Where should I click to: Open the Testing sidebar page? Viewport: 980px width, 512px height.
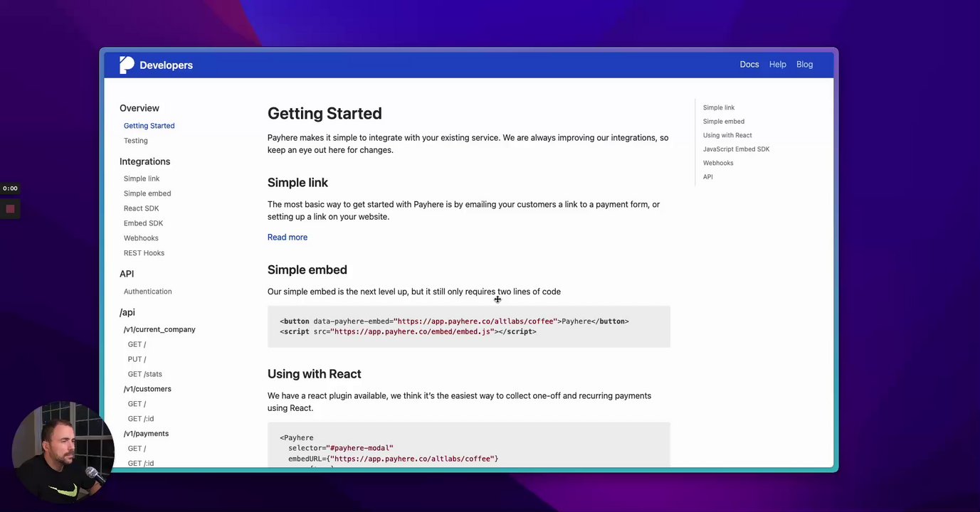point(136,141)
